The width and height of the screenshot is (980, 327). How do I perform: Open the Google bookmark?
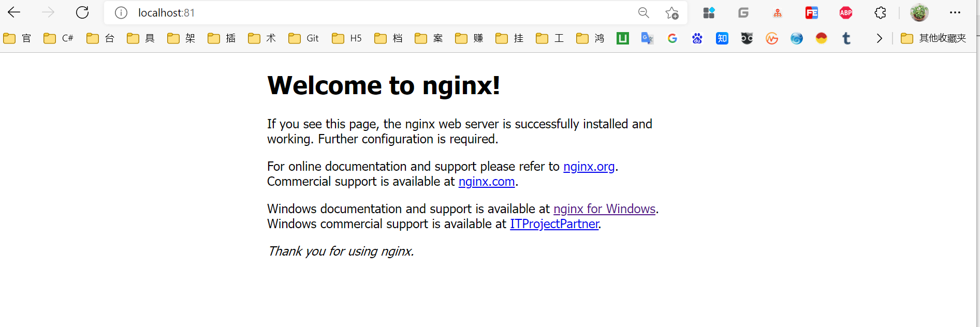(672, 38)
